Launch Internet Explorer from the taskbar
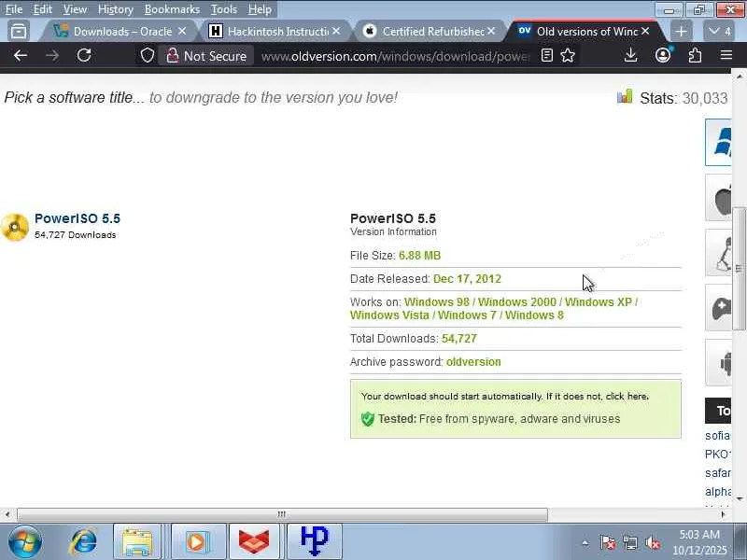 point(83,542)
